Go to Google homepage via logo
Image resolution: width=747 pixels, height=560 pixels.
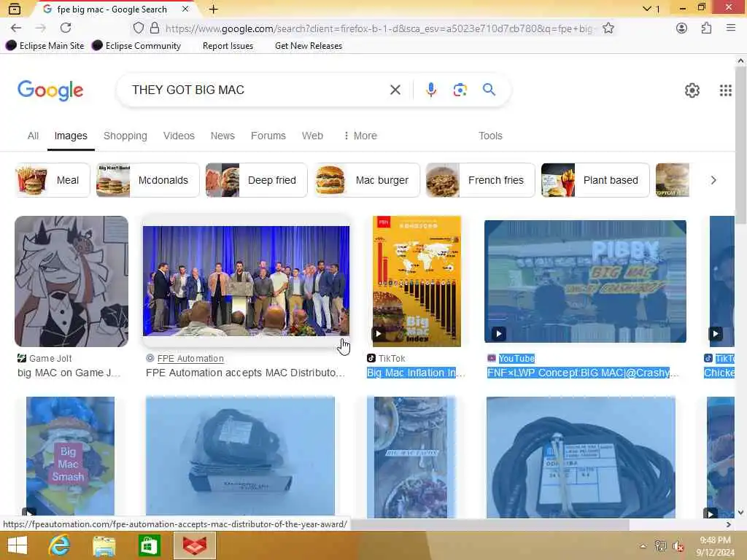[x=50, y=90]
